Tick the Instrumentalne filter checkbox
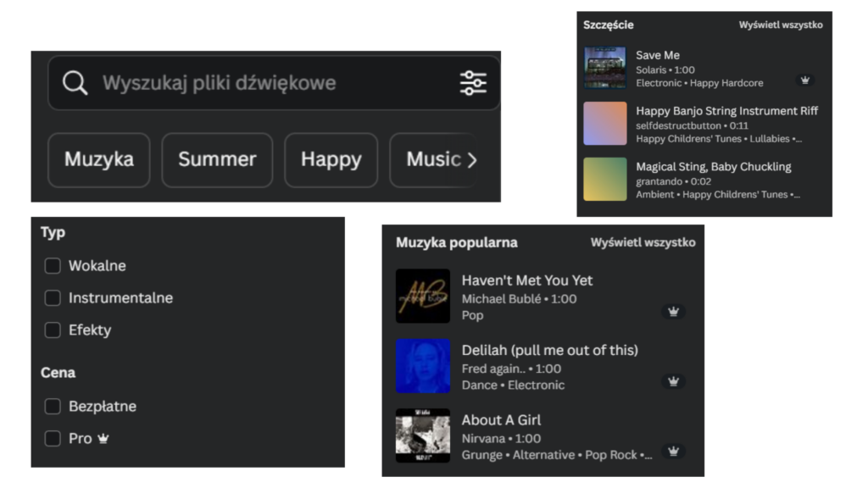This screenshot has width=868, height=488. (x=53, y=298)
